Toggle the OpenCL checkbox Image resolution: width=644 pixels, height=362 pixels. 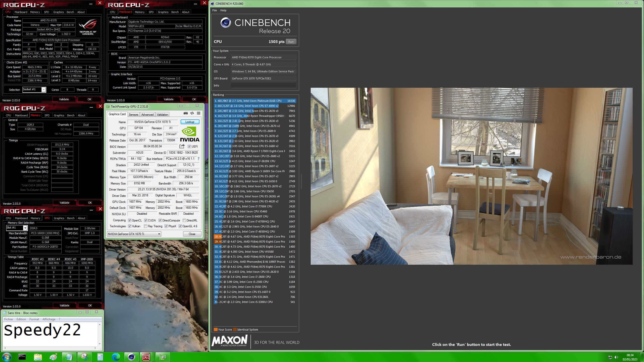pos(130,220)
